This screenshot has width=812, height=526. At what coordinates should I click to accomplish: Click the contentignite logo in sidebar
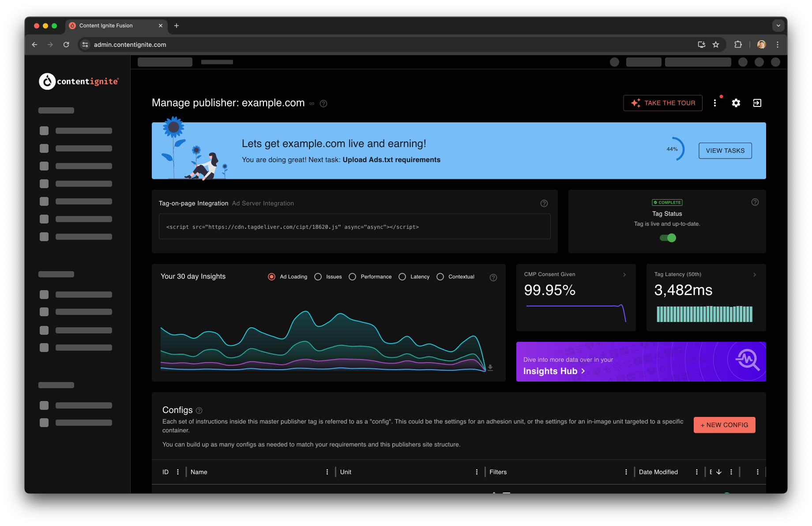point(79,81)
